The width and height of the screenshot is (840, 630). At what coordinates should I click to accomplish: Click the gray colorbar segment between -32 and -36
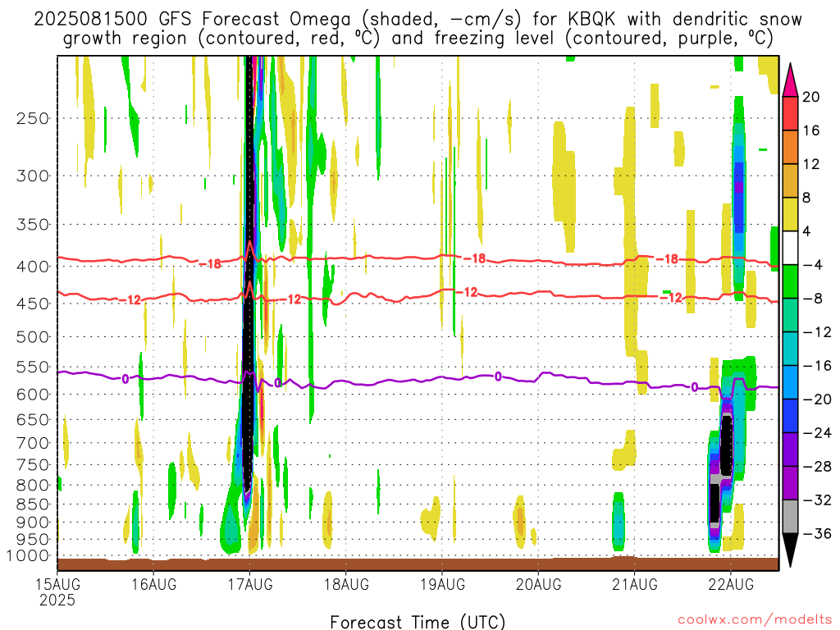coord(790,517)
